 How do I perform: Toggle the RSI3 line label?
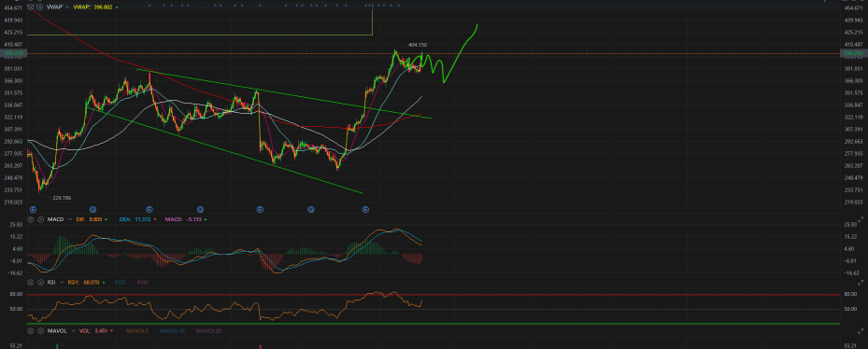[143, 282]
